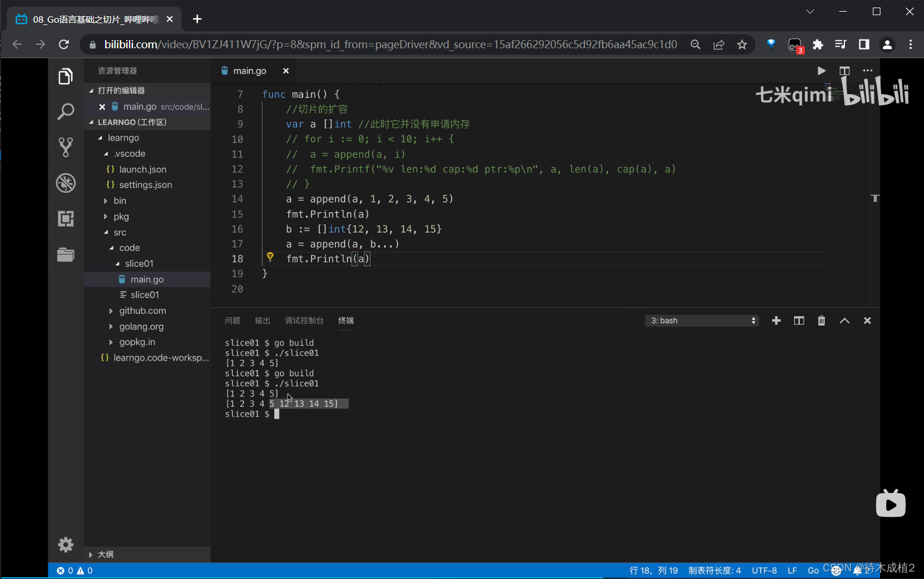Open launch.json in the file tree
This screenshot has width=924, height=579.
(142, 170)
